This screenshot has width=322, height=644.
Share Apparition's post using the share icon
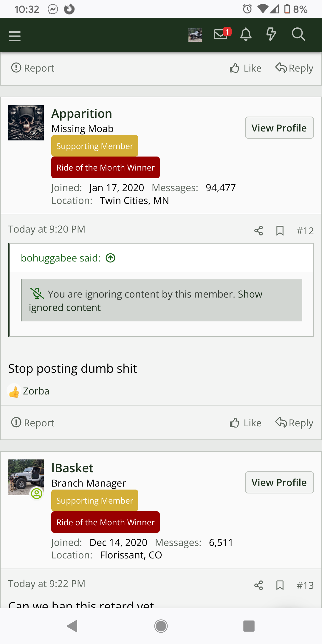point(258,230)
